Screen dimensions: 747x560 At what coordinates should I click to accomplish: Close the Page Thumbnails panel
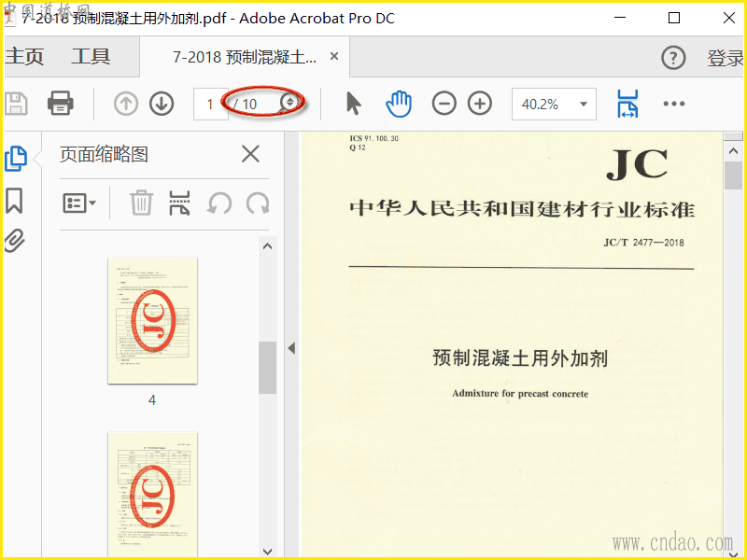[x=250, y=154]
